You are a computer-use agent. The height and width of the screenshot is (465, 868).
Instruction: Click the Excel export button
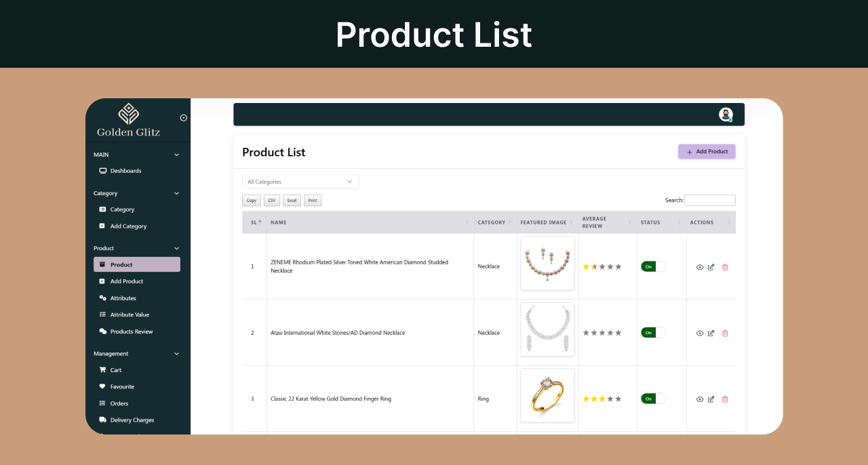tap(292, 201)
